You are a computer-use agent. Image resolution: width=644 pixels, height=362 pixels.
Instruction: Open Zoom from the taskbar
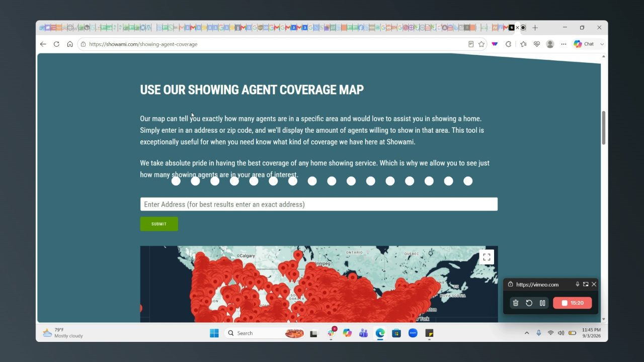tap(413, 333)
